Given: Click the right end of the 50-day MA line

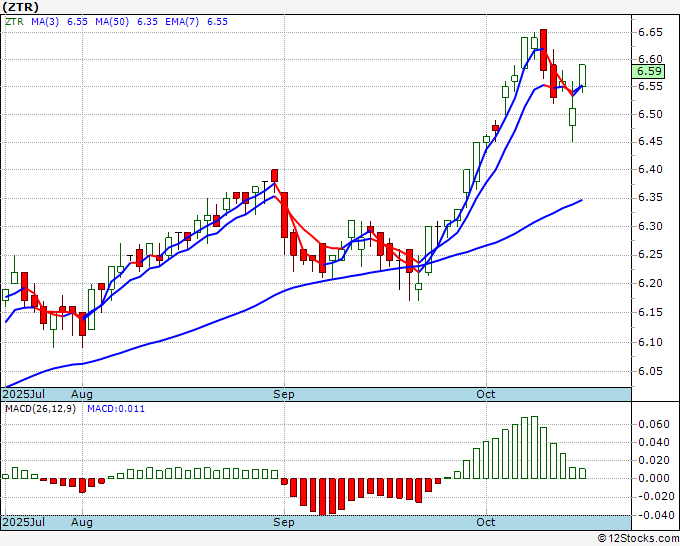Looking at the screenshot, I should click(x=582, y=200).
